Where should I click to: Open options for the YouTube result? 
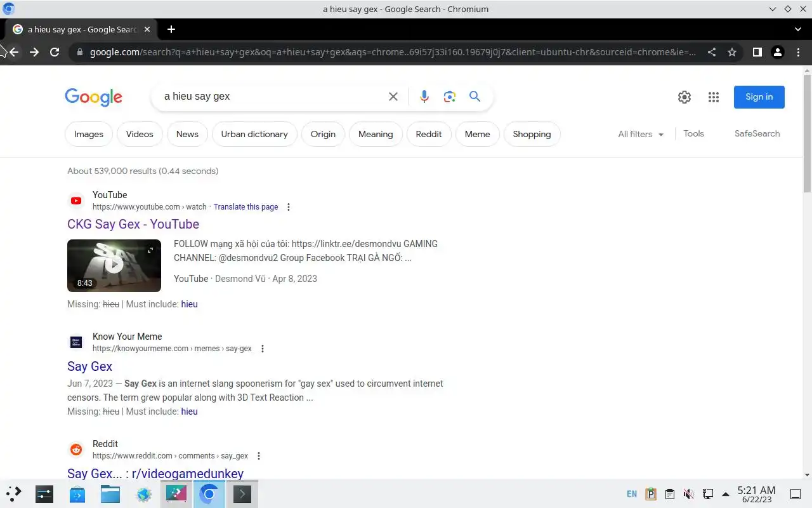coord(289,207)
